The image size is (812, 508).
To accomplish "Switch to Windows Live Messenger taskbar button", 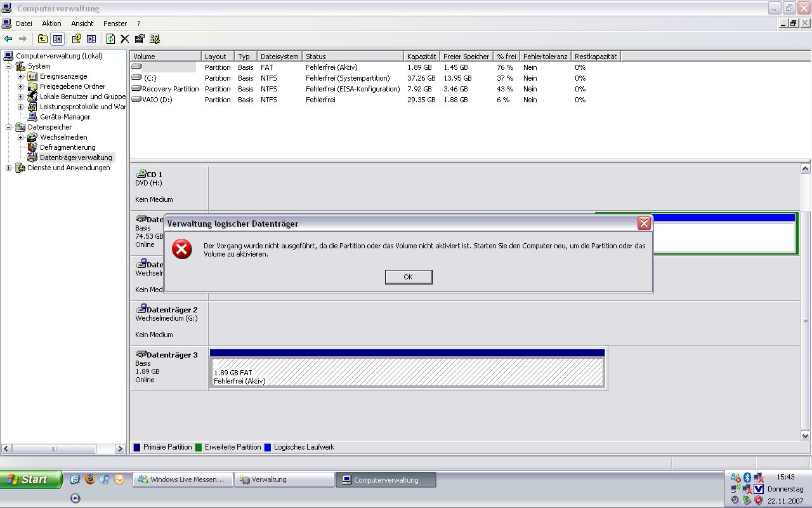I will (x=182, y=480).
